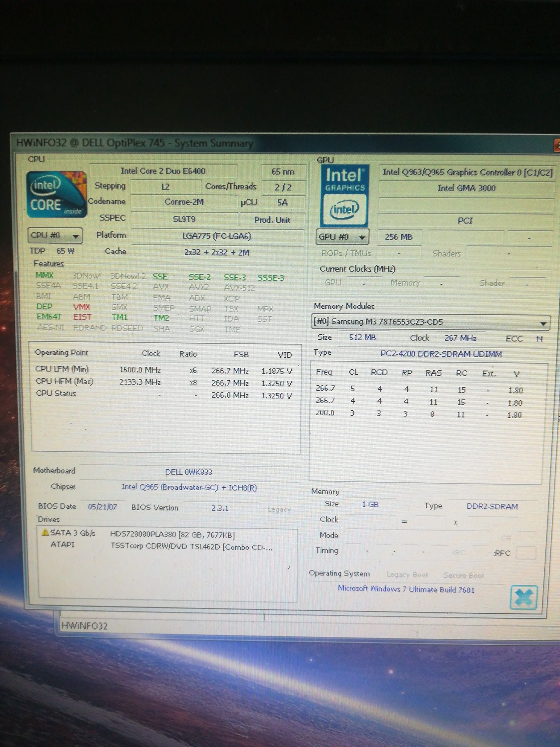Click Microsoft Windows 7 Ultimate Build 7601 text
560x747 pixels.
pyautogui.click(x=406, y=589)
